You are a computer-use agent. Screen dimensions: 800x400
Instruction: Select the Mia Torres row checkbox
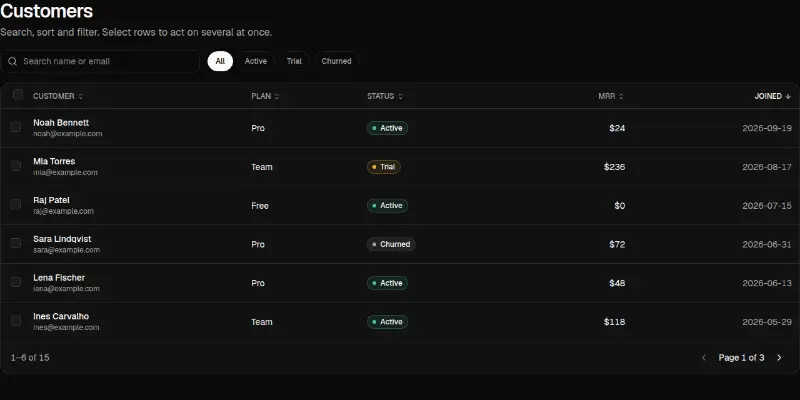[x=16, y=166]
